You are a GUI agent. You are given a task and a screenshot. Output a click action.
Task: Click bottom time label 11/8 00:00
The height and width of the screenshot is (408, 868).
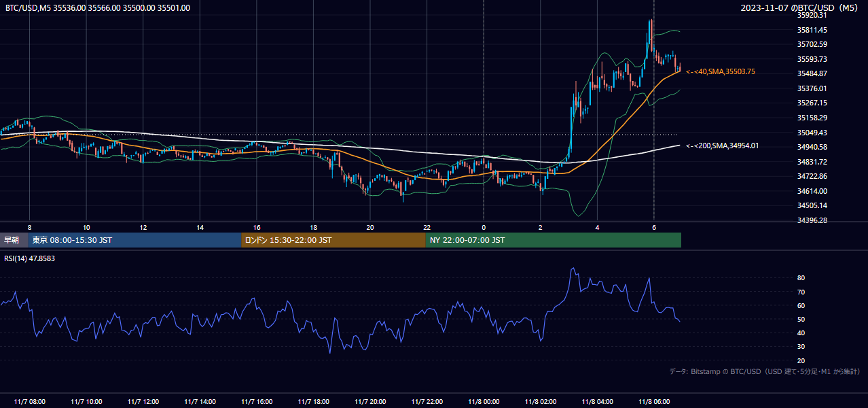click(x=484, y=402)
